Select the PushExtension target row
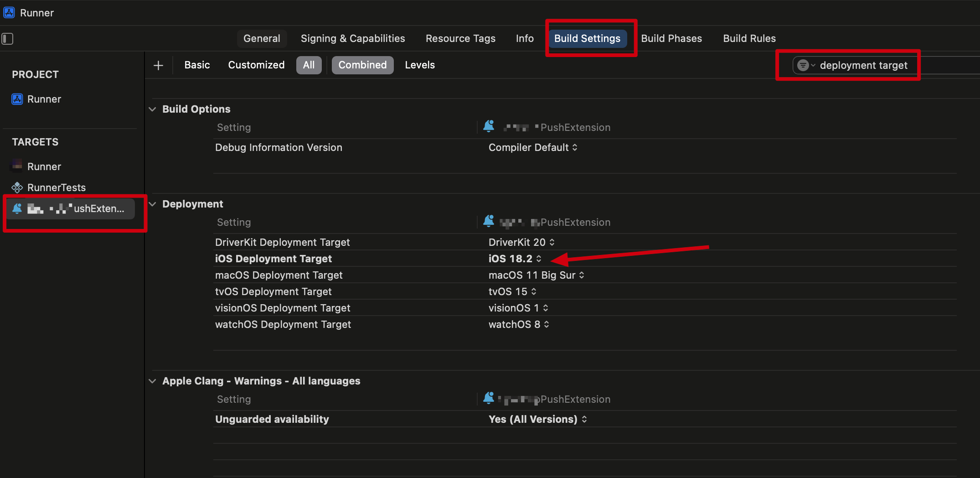 [x=70, y=208]
